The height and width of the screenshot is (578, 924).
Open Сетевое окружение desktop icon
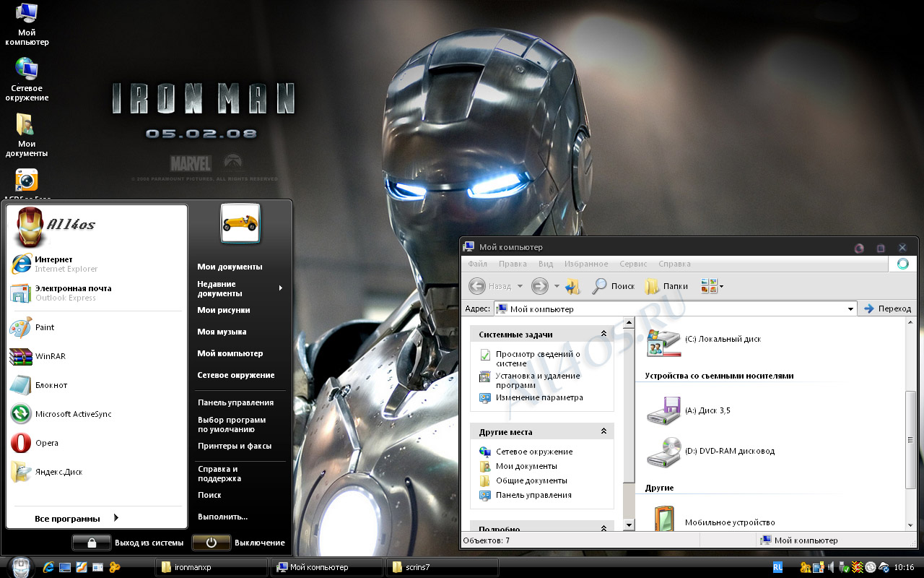[27, 79]
